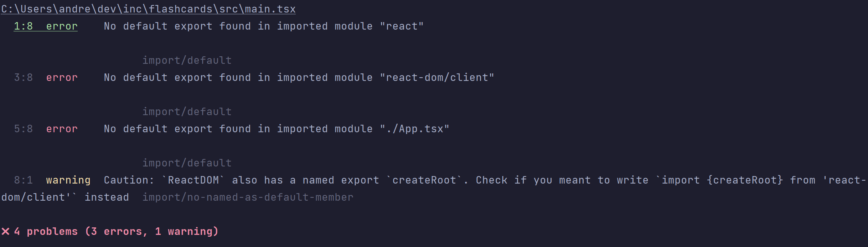Select the yellow warning label
Screen dimensions: 868x247
(x=68, y=180)
